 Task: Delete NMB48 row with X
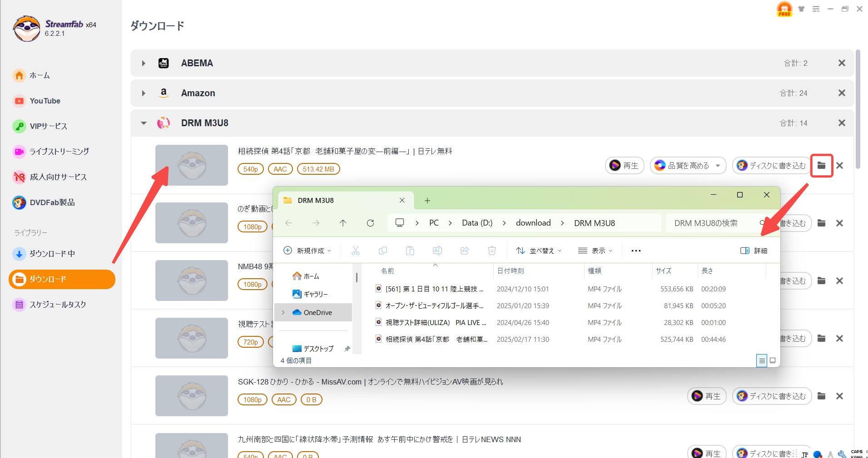pos(840,281)
